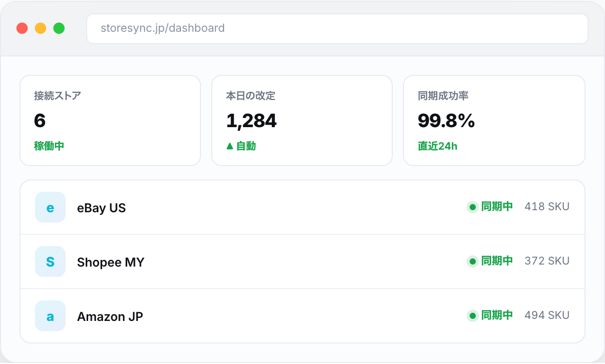Click the 372 SKU count label

point(547,261)
